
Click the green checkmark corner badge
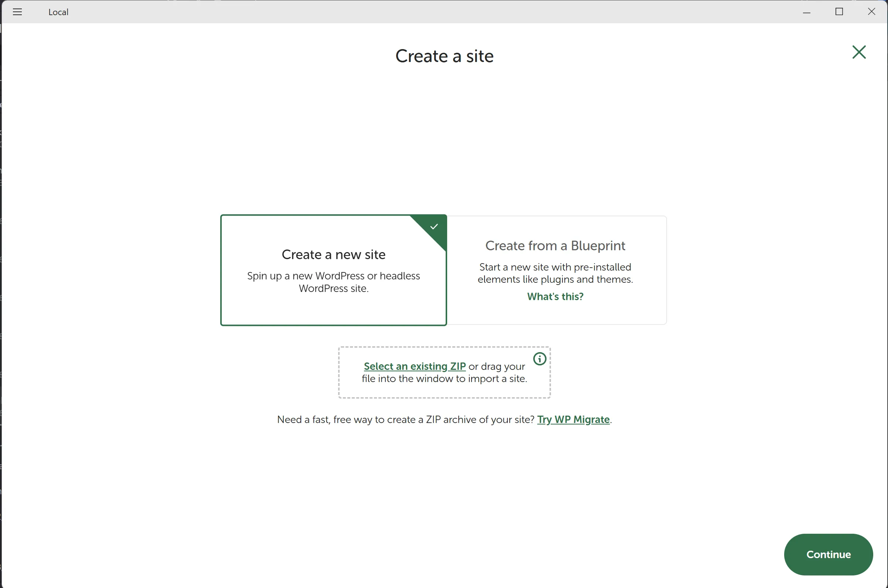434,227
